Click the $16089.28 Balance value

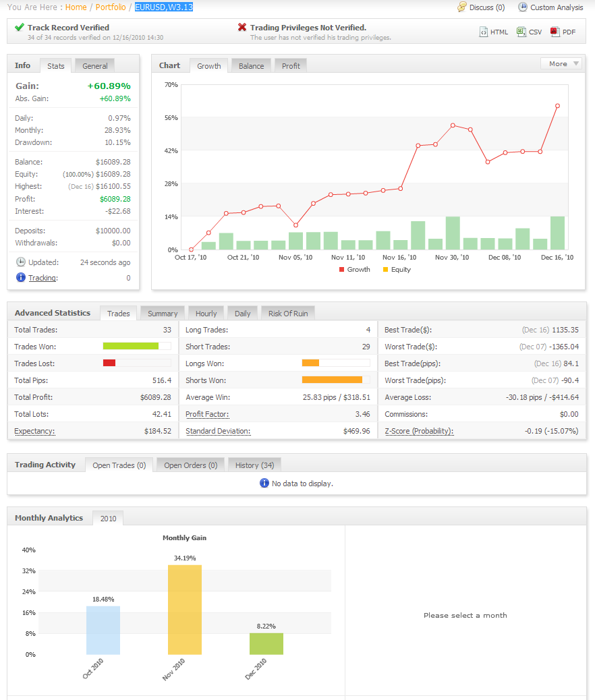pos(113,162)
